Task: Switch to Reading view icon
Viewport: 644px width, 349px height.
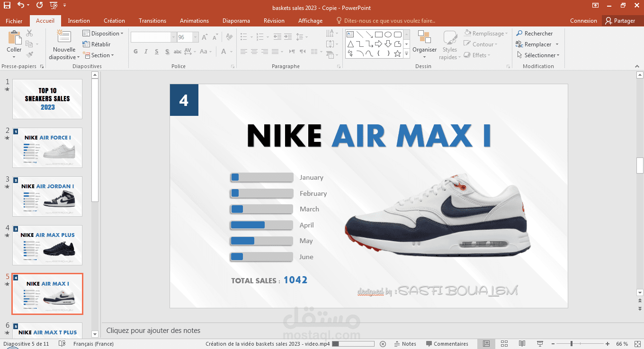Action: click(x=522, y=344)
